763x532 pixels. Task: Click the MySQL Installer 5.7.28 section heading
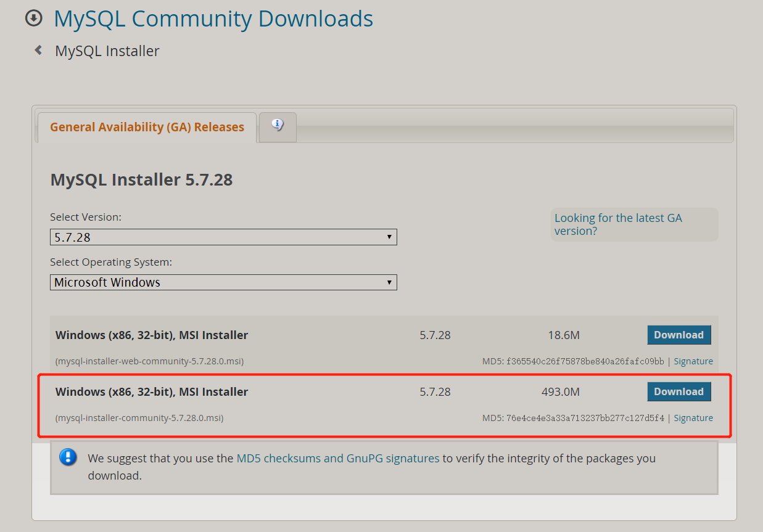141,180
